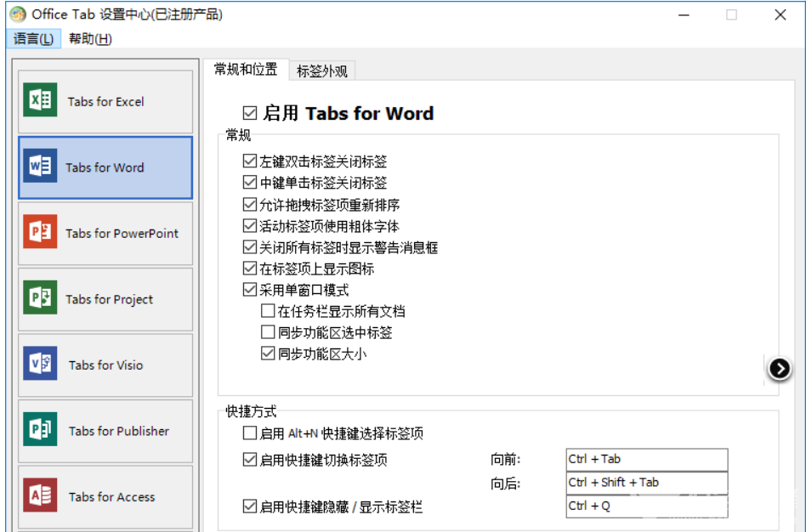Select the 常规和位置 tab
806x532 pixels.
250,71
